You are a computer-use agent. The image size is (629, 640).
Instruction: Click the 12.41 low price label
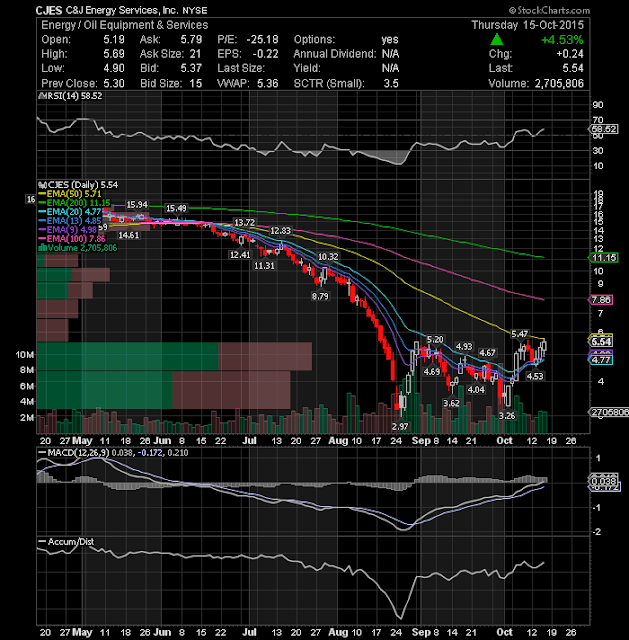[240, 255]
